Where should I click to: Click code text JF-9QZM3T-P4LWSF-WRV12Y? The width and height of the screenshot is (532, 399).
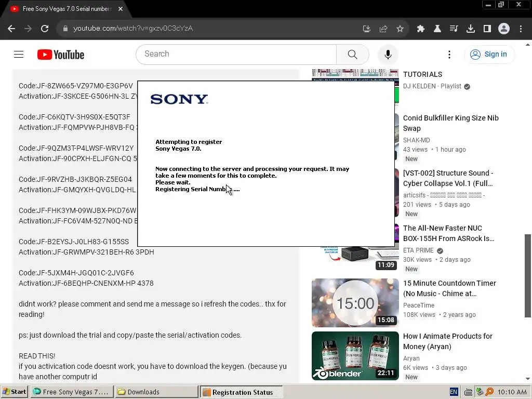85,148
